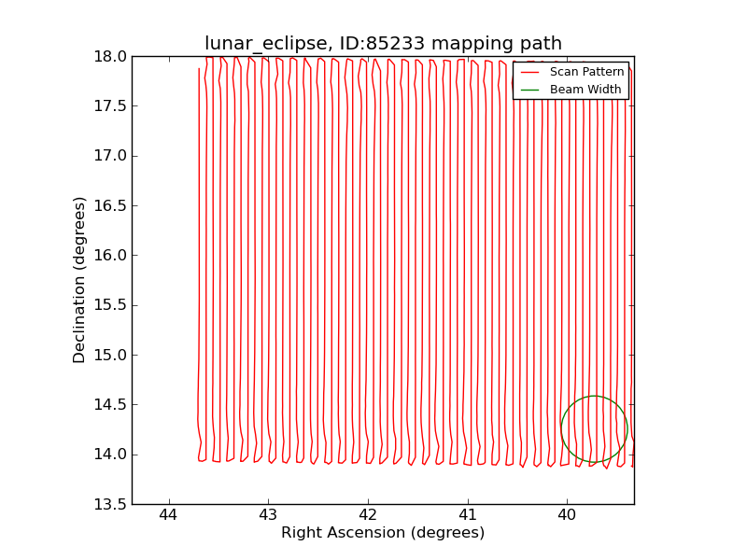This screenshot has height=560, width=747.
Task: Click the 'Beam Width' legend label
Action: coord(585,90)
